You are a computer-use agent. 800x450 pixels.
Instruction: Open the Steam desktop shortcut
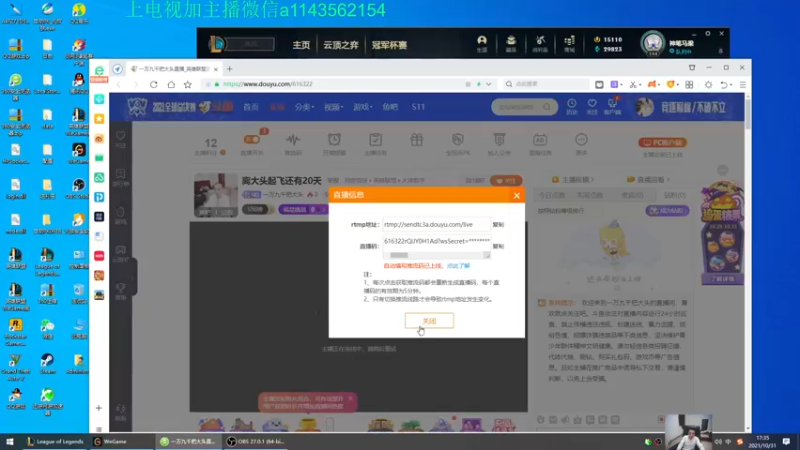coord(47,364)
